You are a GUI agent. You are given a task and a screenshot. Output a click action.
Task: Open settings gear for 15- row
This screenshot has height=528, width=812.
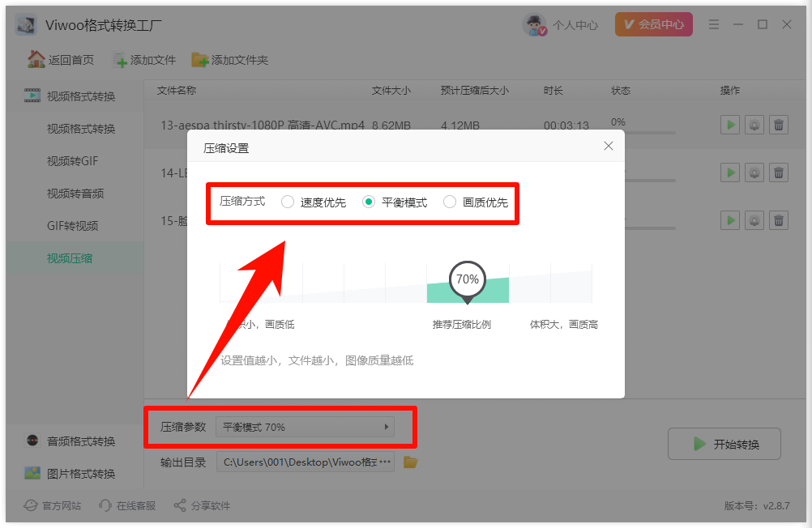(x=754, y=220)
